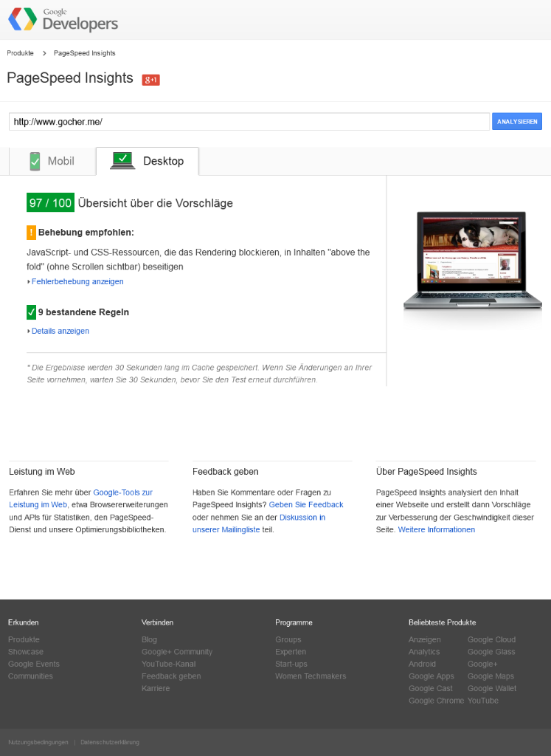551x756 pixels.
Task: Open Google Glass footer link
Action: coord(491,652)
